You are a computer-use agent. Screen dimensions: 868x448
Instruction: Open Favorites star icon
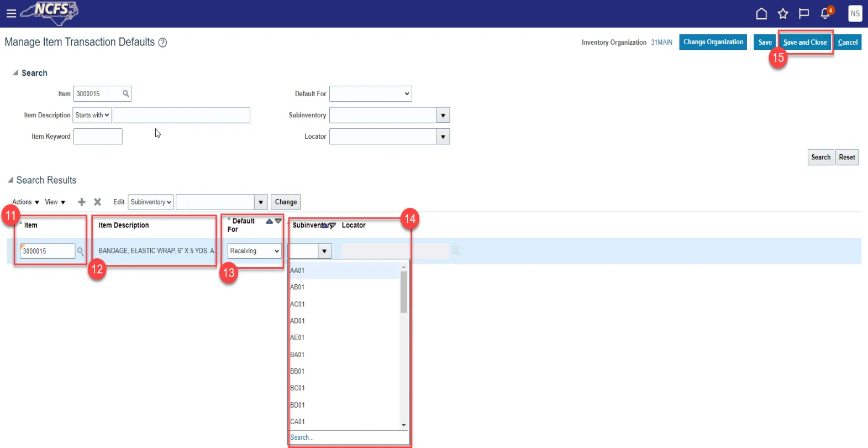click(x=783, y=13)
